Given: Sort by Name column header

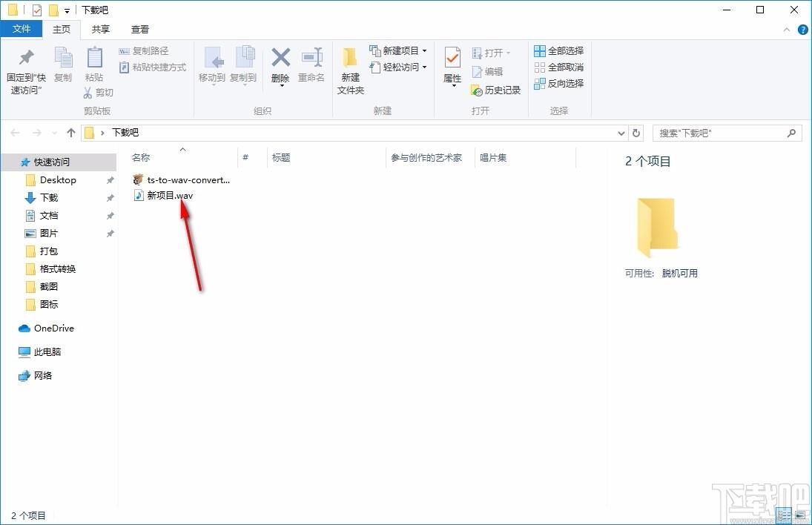Looking at the screenshot, I should pos(141,157).
